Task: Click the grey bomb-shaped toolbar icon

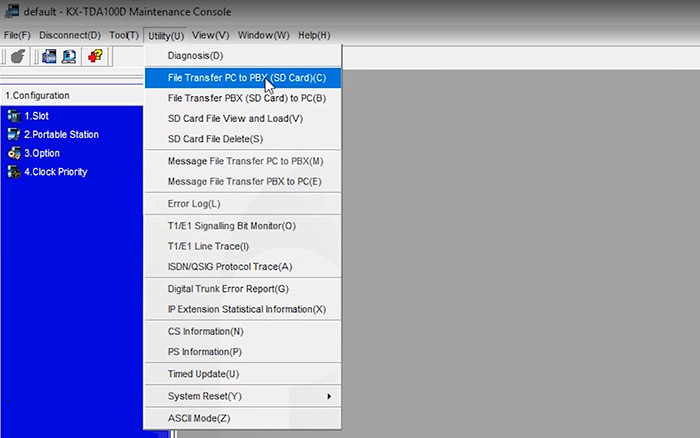Action: [18, 56]
